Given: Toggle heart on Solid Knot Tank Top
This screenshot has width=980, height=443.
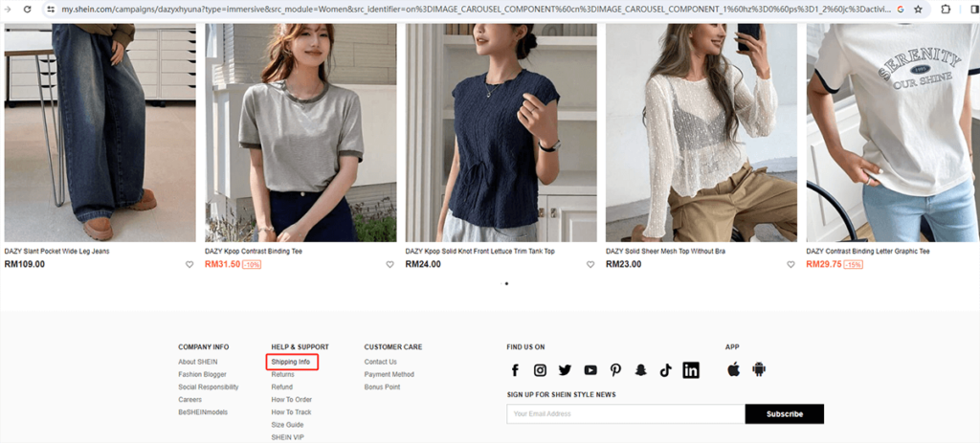Looking at the screenshot, I should 590,265.
